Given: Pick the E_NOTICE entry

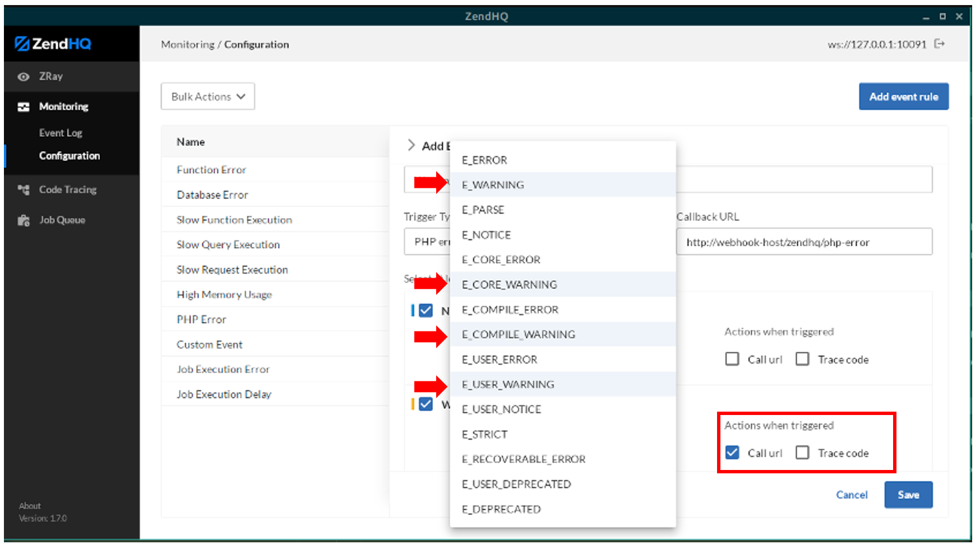Looking at the screenshot, I should (x=563, y=234).
